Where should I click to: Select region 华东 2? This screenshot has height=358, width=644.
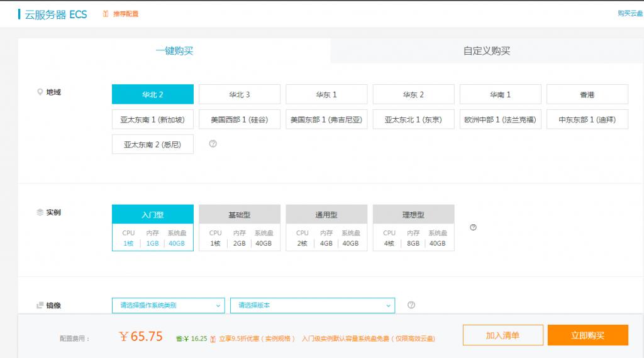coord(414,94)
